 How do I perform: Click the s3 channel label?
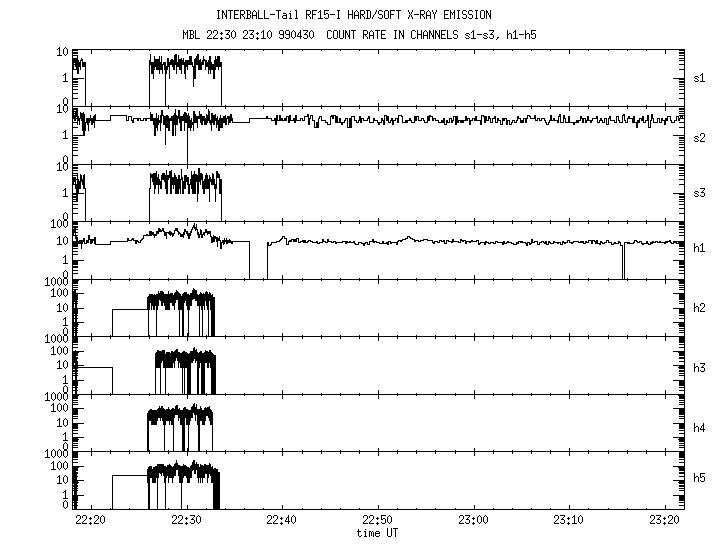coord(701,192)
